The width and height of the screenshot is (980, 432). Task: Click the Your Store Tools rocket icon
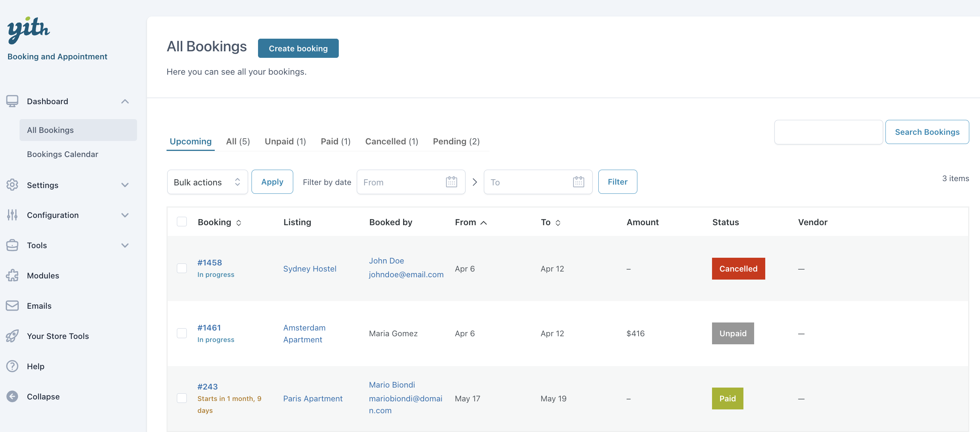point(12,336)
